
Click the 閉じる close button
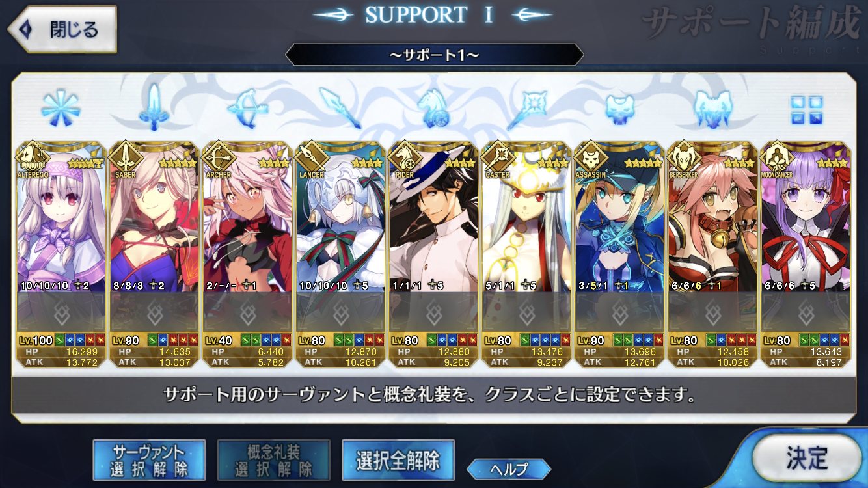click(x=62, y=29)
